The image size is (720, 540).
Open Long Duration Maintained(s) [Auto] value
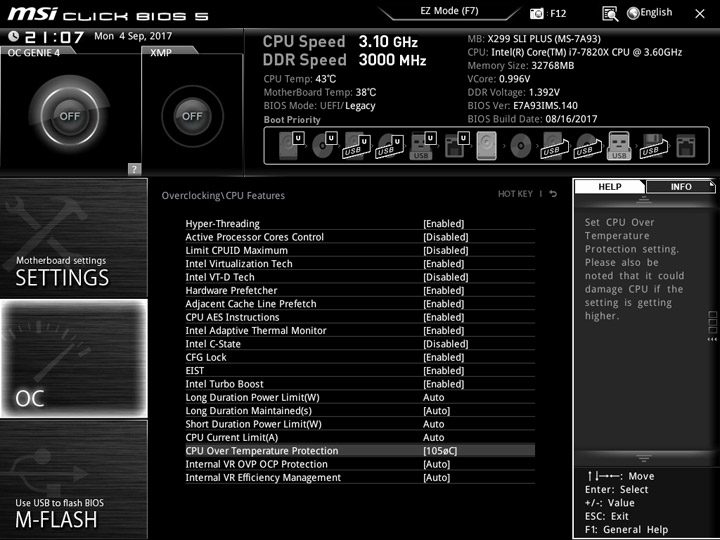pyautogui.click(x=436, y=411)
